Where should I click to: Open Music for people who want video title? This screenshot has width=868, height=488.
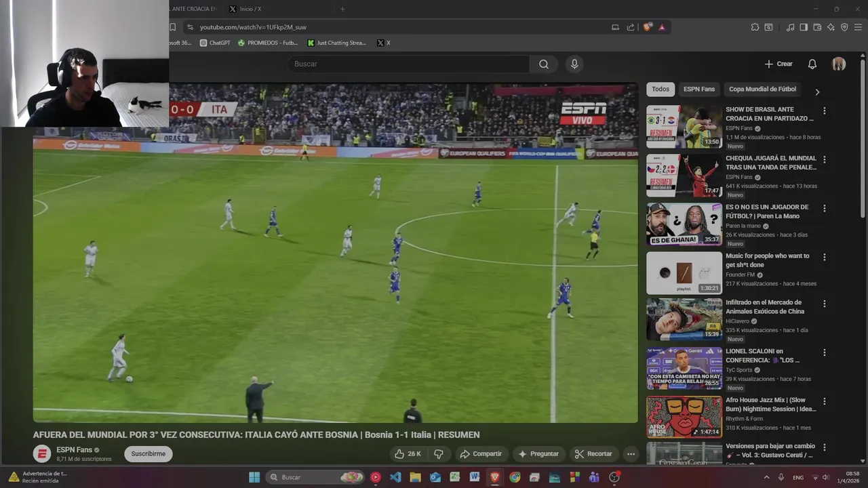768,260
